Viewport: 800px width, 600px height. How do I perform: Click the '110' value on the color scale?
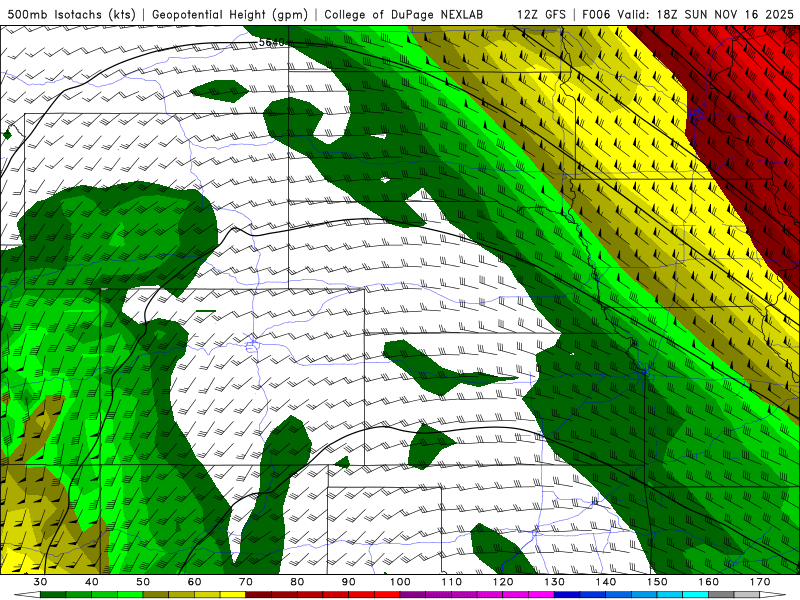pos(452,582)
